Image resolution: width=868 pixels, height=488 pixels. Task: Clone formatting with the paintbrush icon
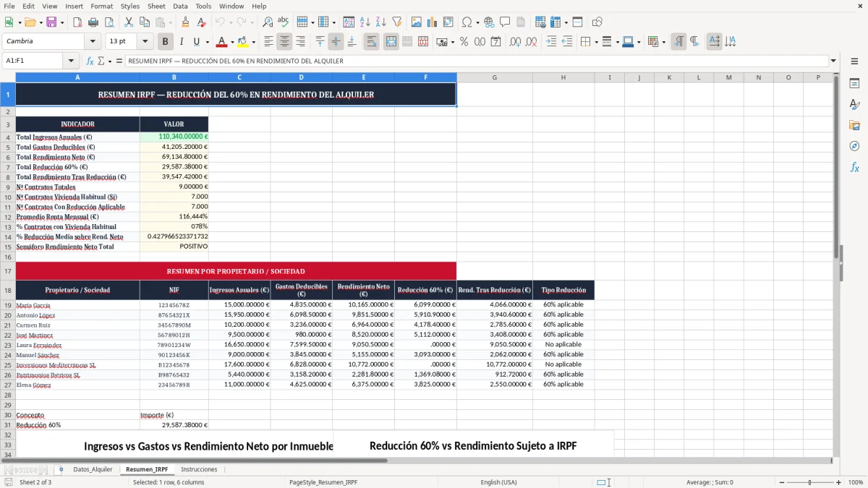[x=185, y=22]
